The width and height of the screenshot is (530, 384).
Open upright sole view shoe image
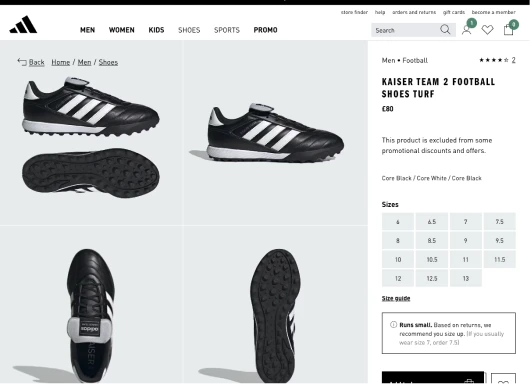pyautogui.click(x=276, y=305)
